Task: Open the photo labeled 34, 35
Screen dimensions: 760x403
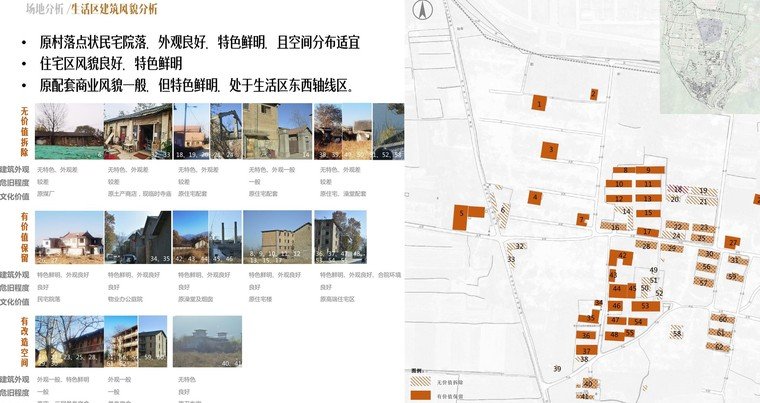Action: [138, 237]
